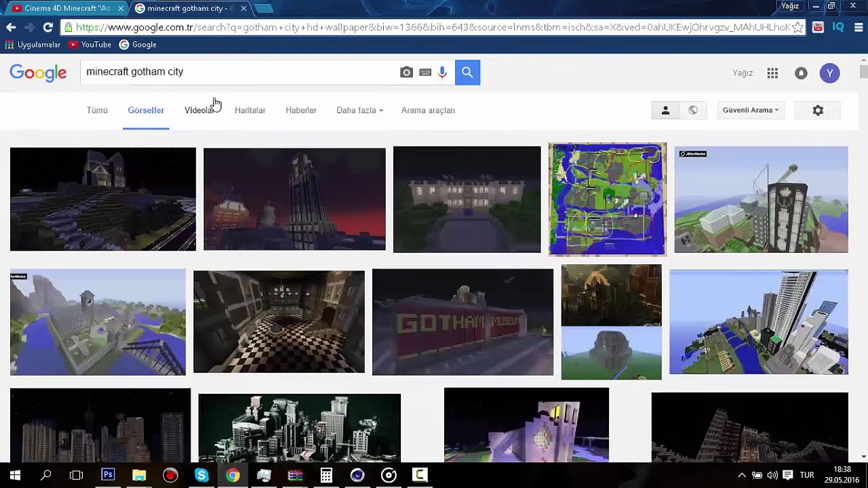Open the Google bookmark

[138, 45]
